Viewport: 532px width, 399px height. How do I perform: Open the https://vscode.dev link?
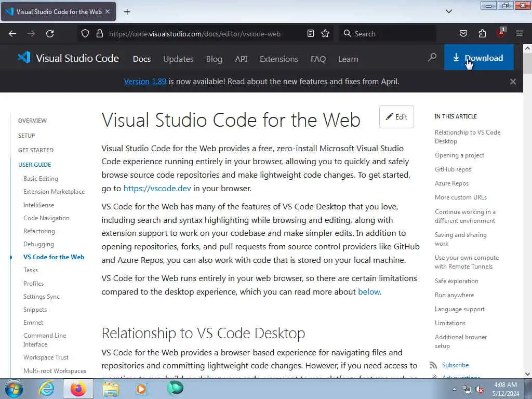tap(157, 188)
